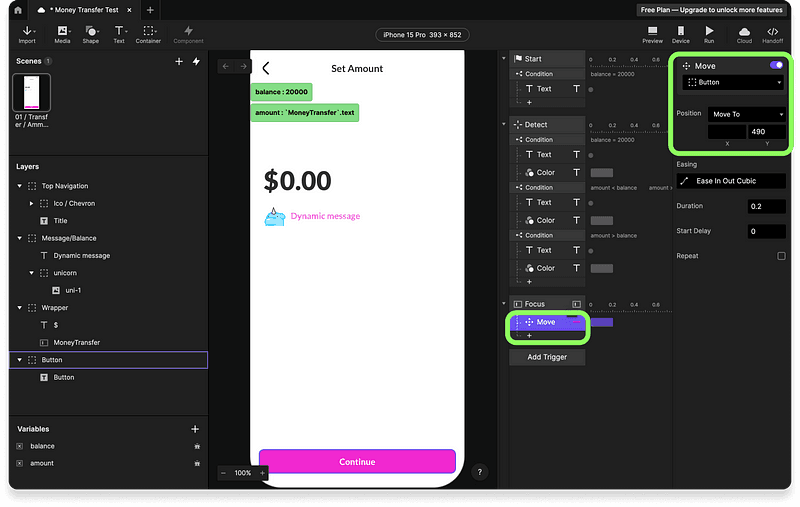Open a new tab with plus
Viewport: 800px width, 507px height.
[x=150, y=10]
